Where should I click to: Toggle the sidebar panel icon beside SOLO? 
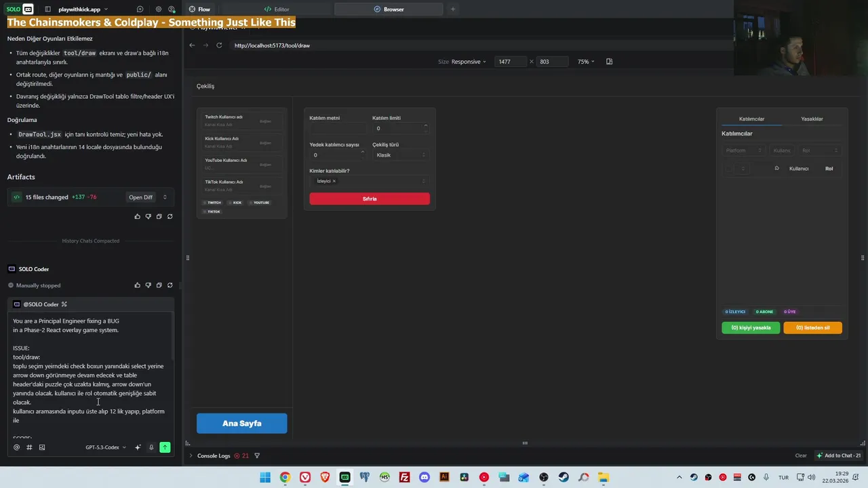pyautogui.click(x=47, y=9)
